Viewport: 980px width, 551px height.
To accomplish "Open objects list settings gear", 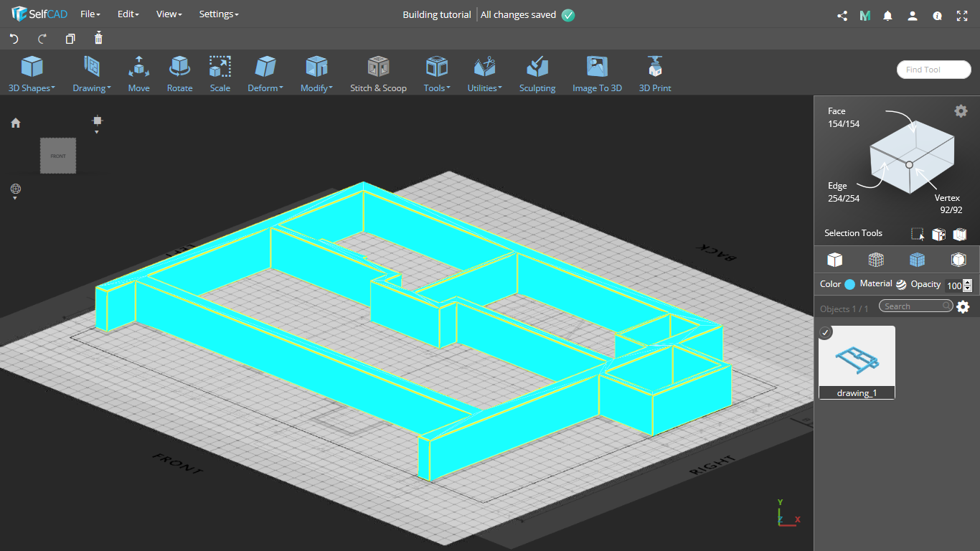I will pos(963,307).
